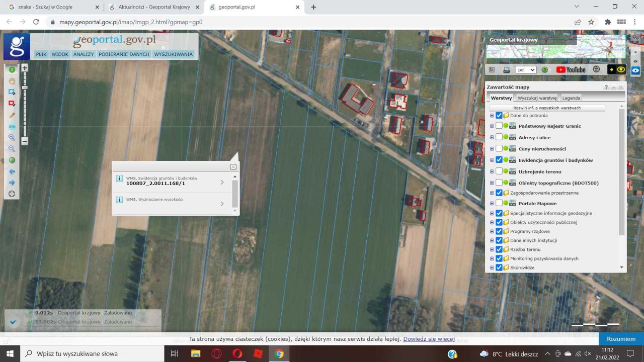Click the zoom slider plus button
Screen dimensions: 644x362
[25, 67]
